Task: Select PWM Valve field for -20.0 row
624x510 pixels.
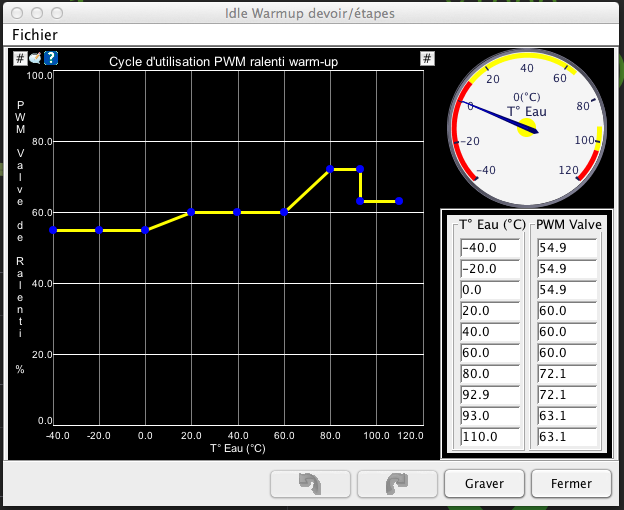Action: 567,269
